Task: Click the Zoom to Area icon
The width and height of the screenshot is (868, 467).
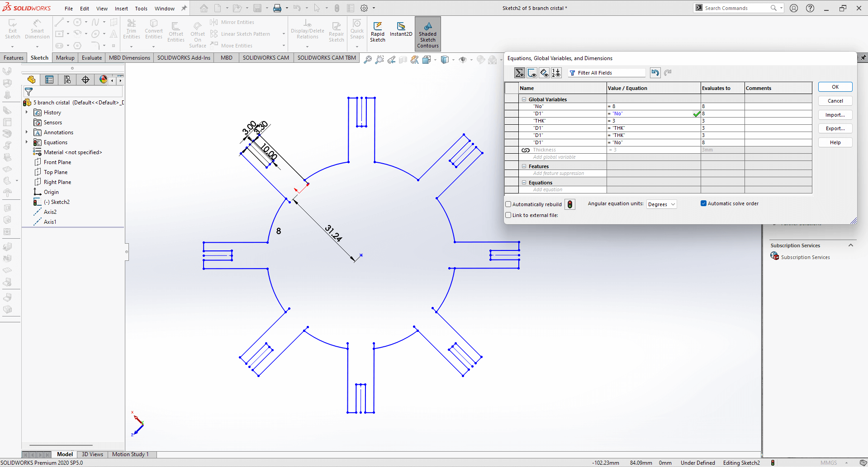Action: pyautogui.click(x=379, y=60)
